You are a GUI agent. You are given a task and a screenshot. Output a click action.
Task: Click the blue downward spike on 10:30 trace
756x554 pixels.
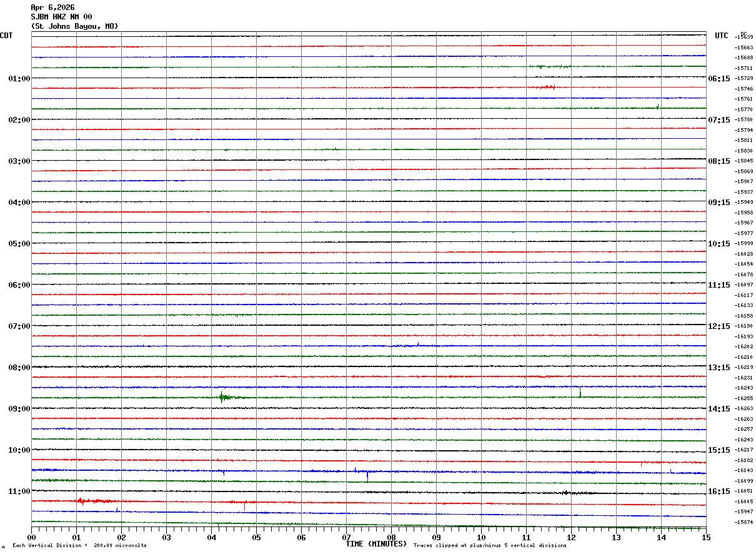pyautogui.click(x=367, y=476)
